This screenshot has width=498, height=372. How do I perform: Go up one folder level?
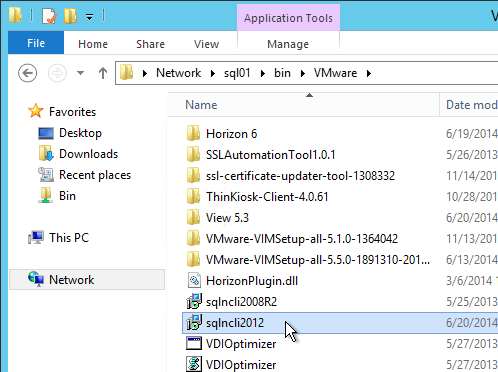[x=103, y=73]
